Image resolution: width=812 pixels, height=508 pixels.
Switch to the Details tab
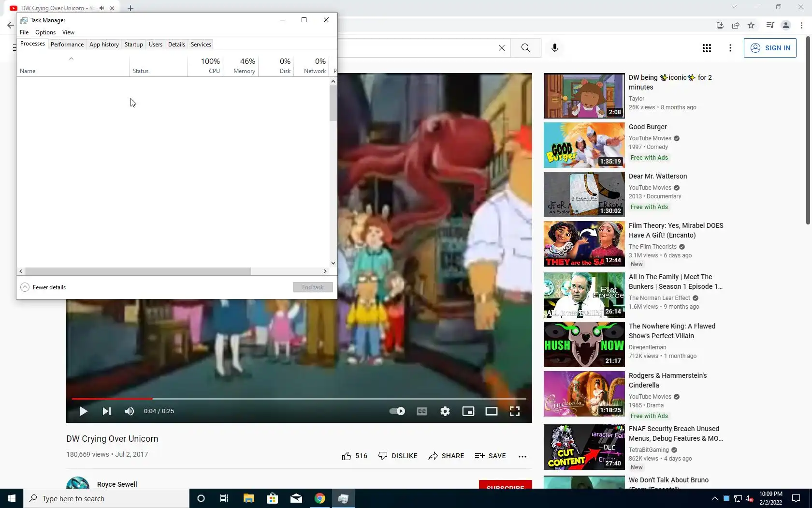[176, 45]
